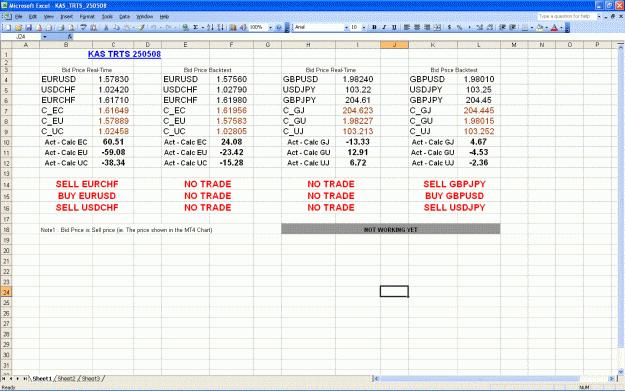
Task: Apply Currency style with dollar icon
Action: click(450, 27)
